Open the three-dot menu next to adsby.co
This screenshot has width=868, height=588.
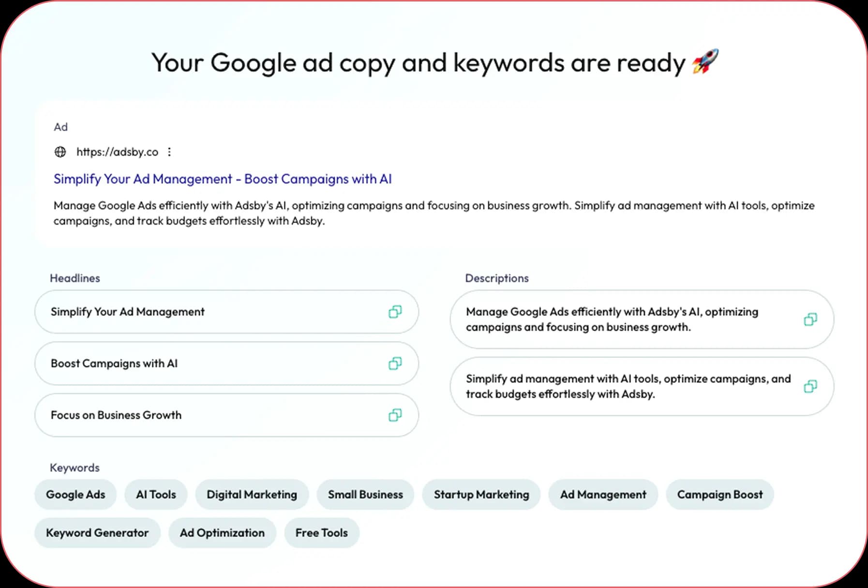[169, 152]
